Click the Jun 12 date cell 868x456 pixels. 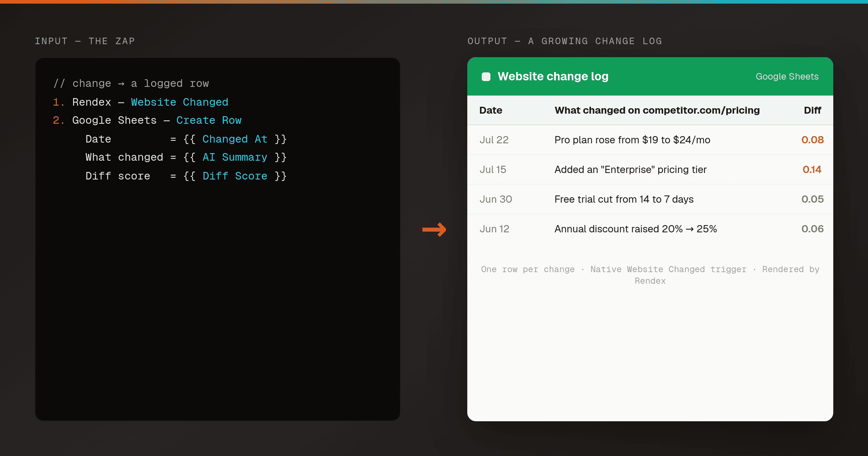(494, 229)
